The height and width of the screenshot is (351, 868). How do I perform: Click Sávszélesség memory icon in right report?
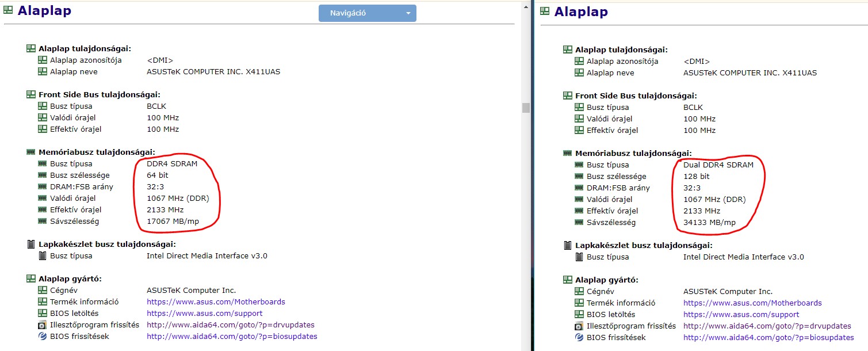coord(579,222)
